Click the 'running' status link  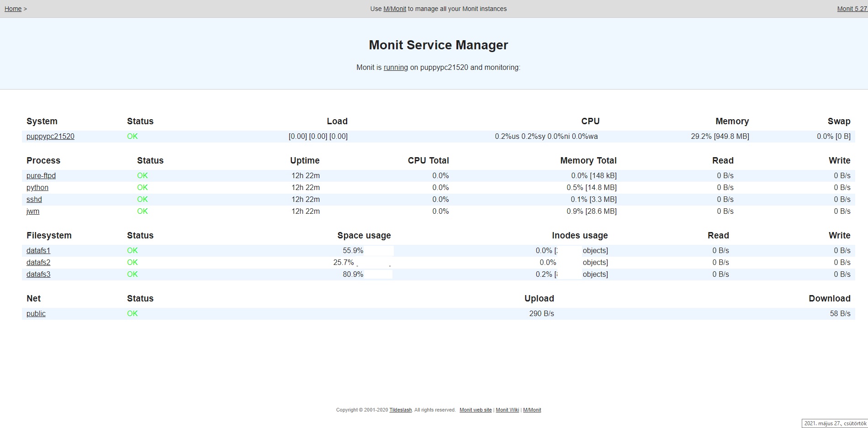pyautogui.click(x=396, y=67)
